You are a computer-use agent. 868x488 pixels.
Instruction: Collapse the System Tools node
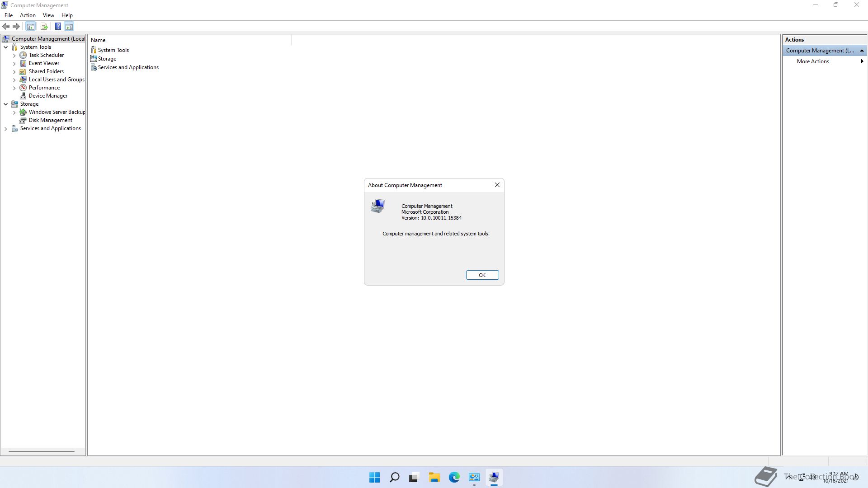[5, 47]
